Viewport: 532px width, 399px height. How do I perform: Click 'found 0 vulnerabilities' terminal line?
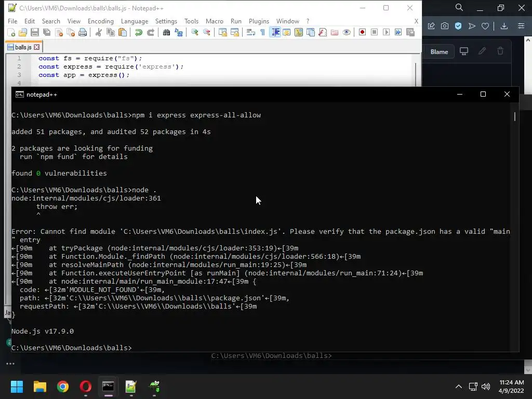tap(59, 174)
